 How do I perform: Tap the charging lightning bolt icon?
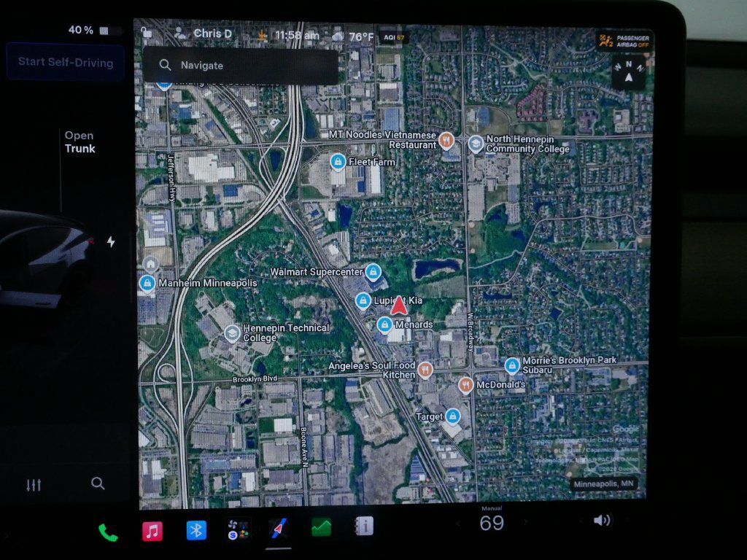[x=111, y=242]
